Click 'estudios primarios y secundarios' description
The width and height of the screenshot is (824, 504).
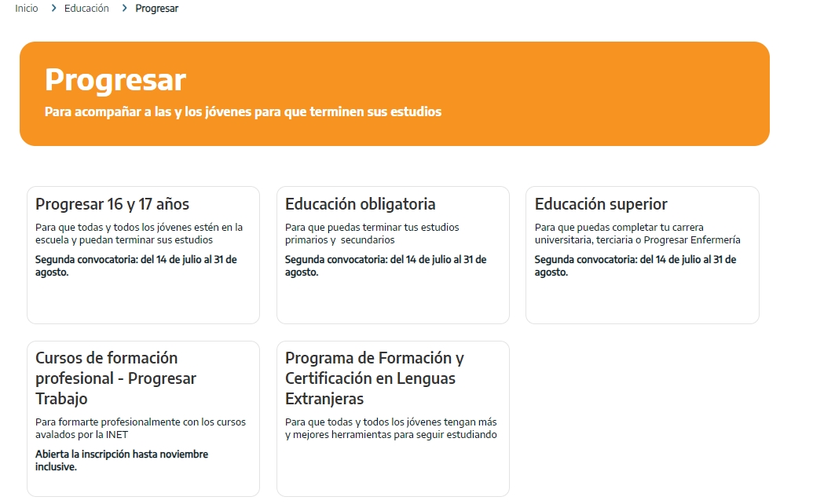(372, 234)
